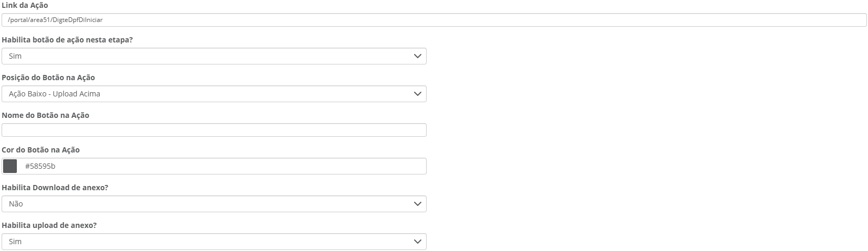This screenshot has height=251, width=868.
Task: Click the chevron arrow of 'Habilita upload de anexo' dropdown
Action: coord(417,242)
